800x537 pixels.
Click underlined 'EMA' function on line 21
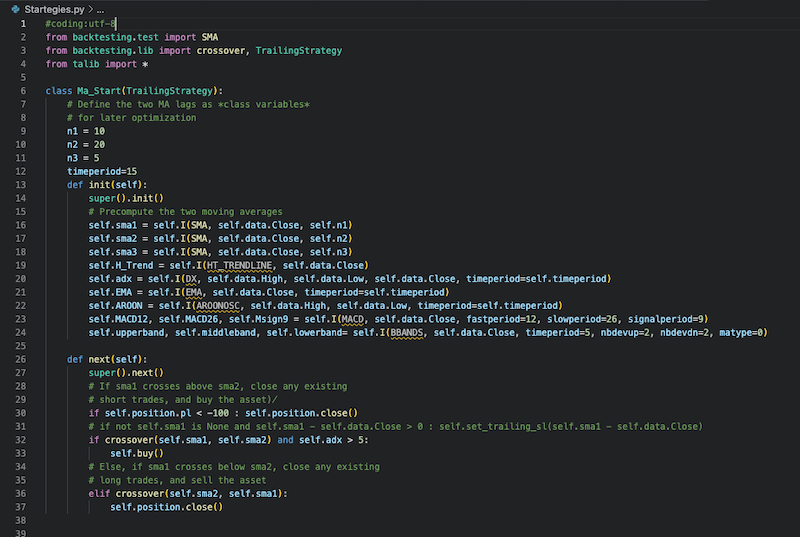click(193, 292)
